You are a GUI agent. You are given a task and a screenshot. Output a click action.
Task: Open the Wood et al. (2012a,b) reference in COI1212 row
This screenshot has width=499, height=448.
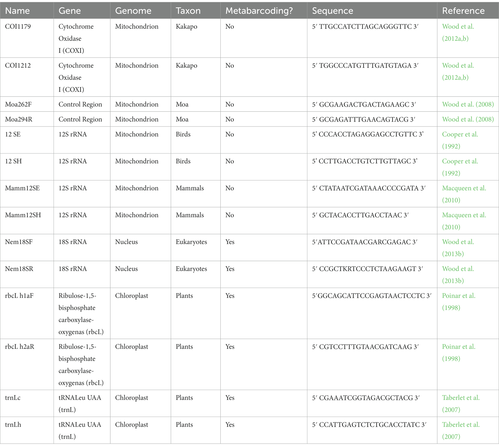pos(458,71)
